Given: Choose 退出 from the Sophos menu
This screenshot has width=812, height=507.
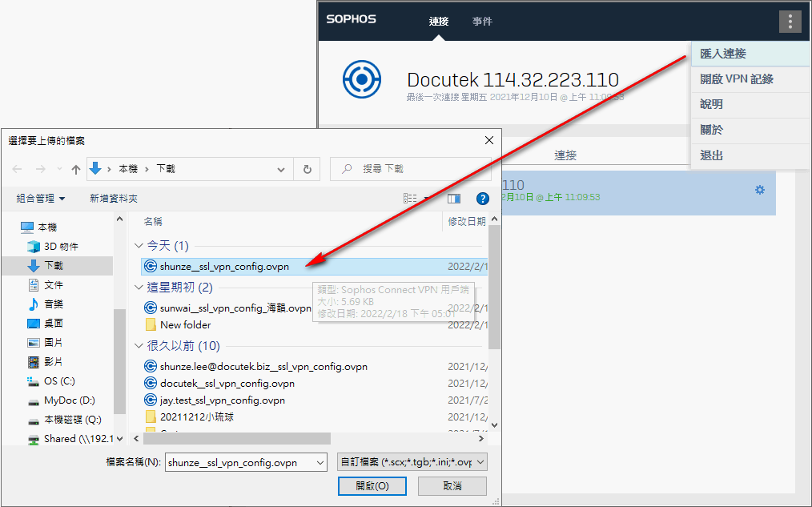Looking at the screenshot, I should pos(750,155).
